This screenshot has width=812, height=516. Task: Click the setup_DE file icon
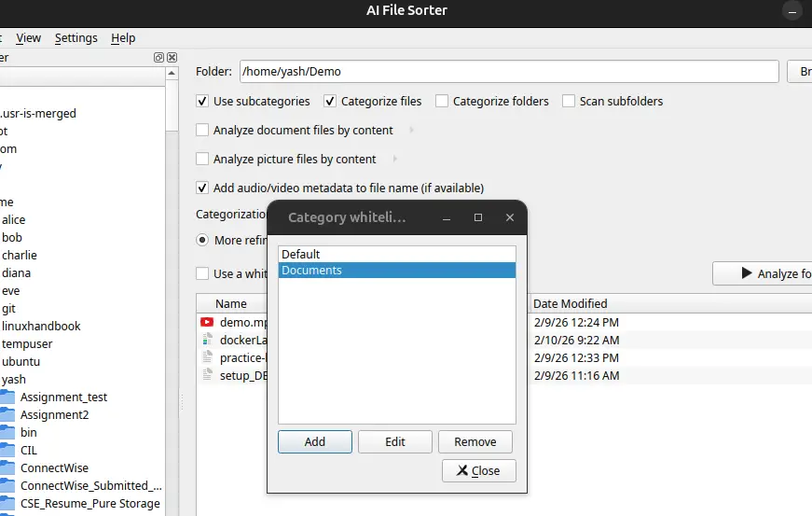207,375
